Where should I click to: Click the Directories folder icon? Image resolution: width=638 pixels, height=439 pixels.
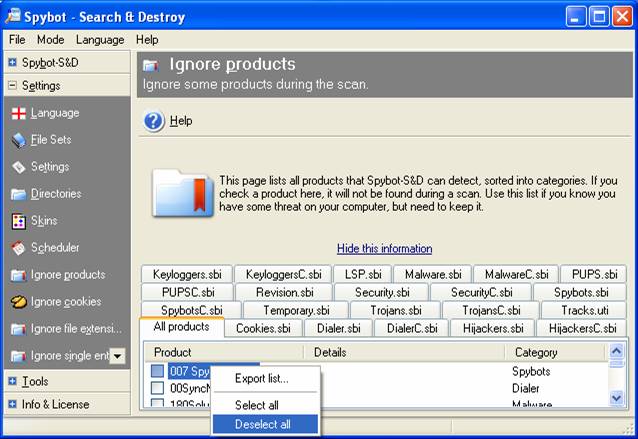[x=19, y=194]
